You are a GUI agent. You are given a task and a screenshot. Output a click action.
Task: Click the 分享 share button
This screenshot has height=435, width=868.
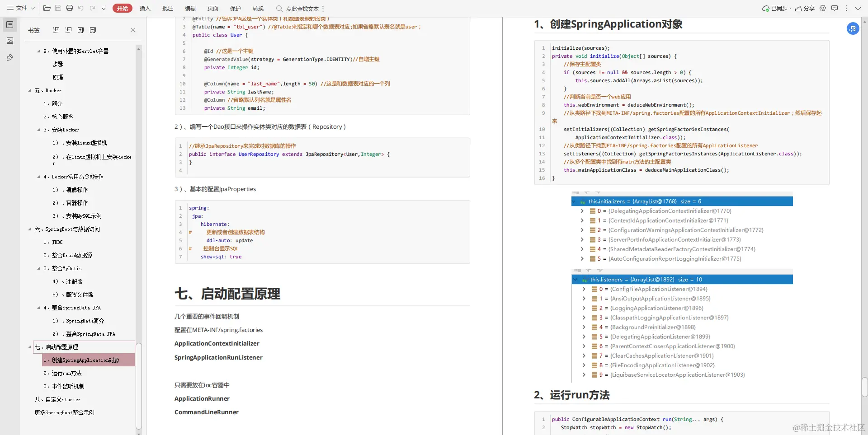tap(805, 8)
